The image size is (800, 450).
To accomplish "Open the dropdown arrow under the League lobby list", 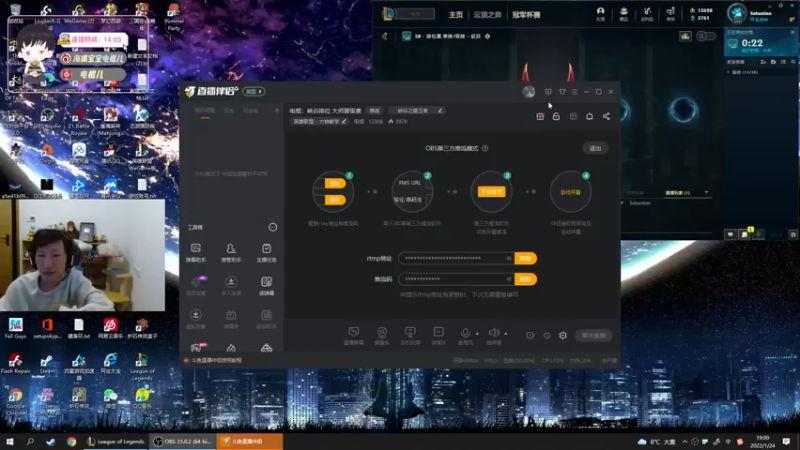I will click(x=706, y=192).
